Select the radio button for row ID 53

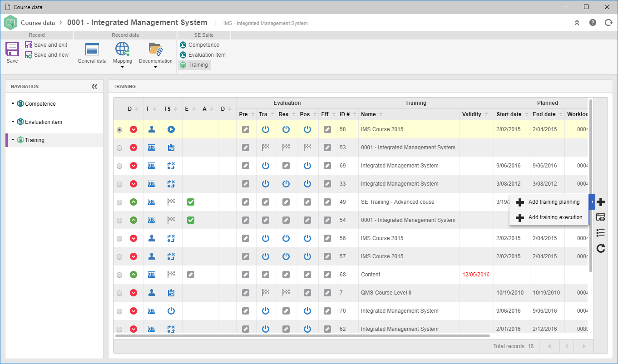[119, 148]
